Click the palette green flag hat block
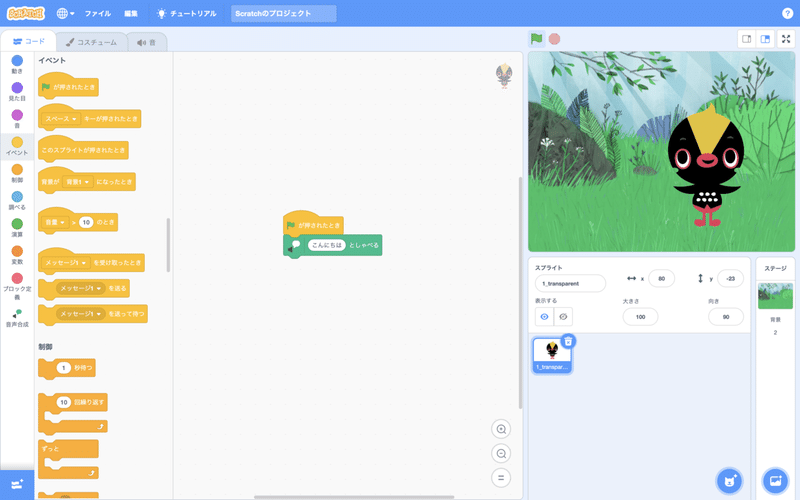Viewport: 800px width, 500px height. tap(68, 85)
